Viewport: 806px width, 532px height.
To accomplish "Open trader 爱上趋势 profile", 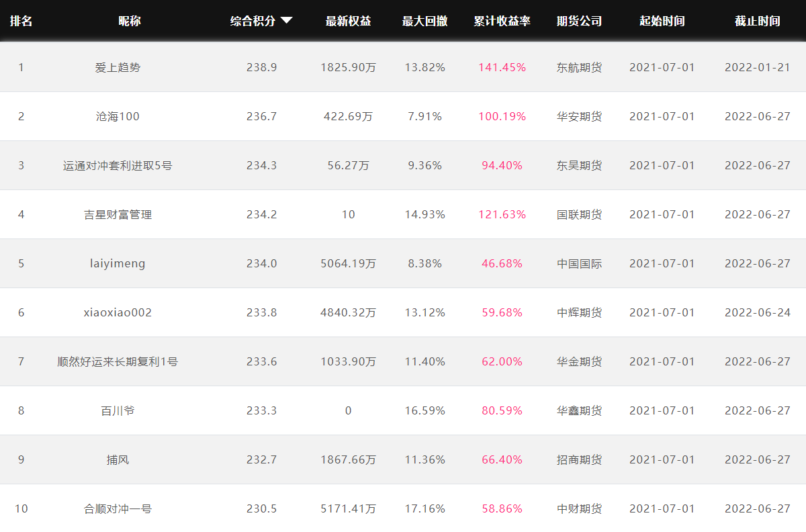I will [118, 67].
